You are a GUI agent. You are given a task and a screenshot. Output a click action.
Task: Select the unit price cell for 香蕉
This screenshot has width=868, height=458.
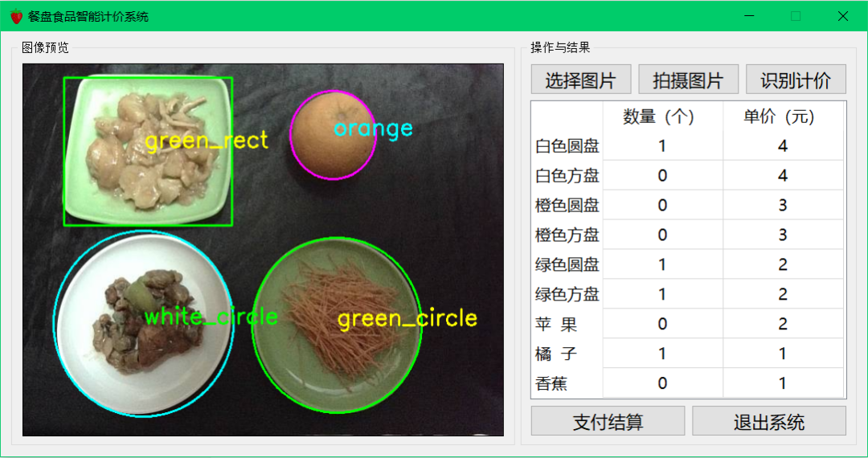[783, 382]
